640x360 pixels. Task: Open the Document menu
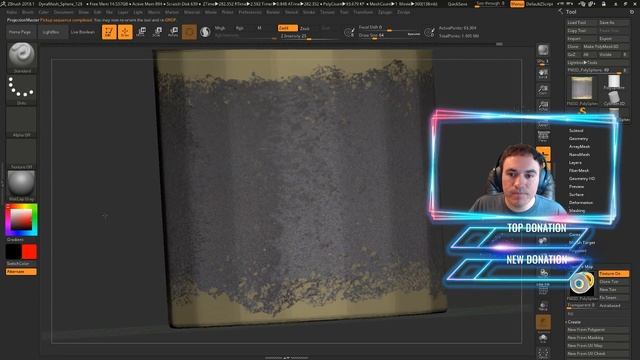[63, 12]
